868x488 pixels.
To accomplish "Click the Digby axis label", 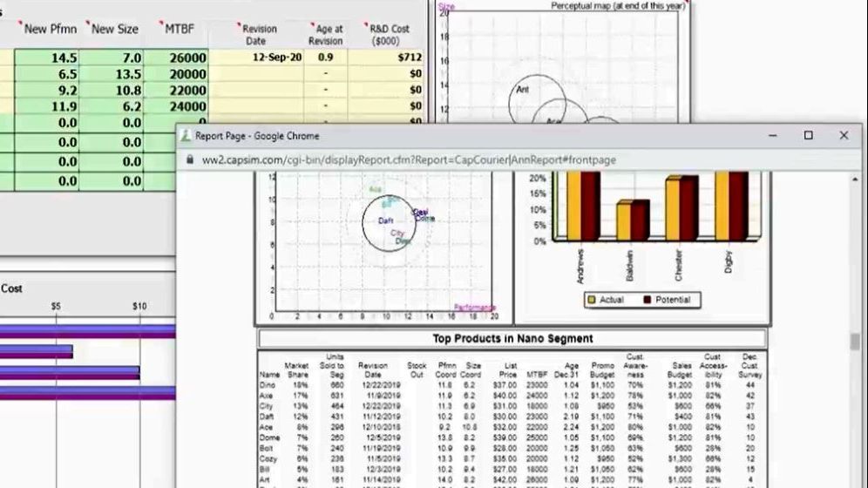I will point(728,261).
